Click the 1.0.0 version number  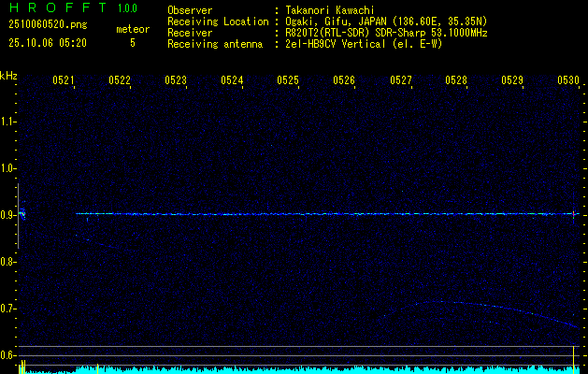131,10
